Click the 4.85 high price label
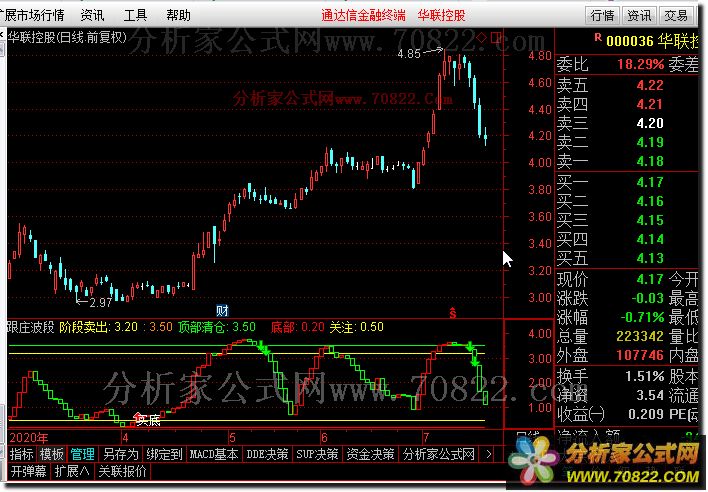Image resolution: width=708 pixels, height=492 pixels. [409, 54]
